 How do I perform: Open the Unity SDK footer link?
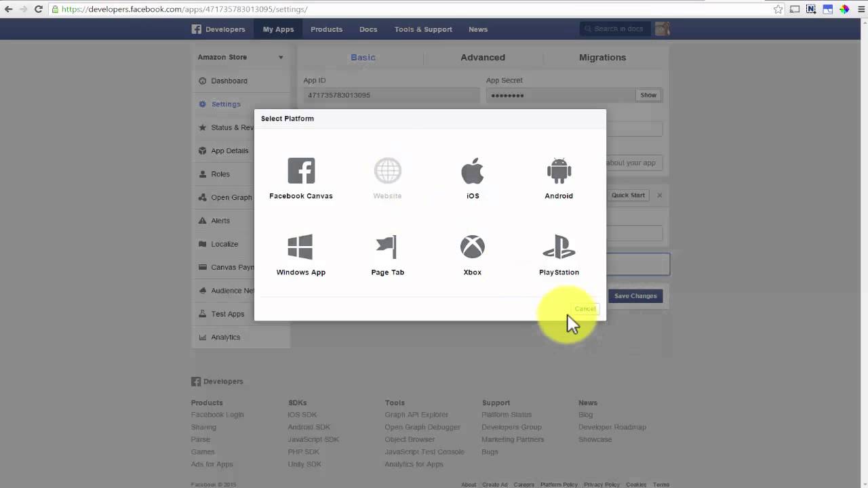coord(304,464)
